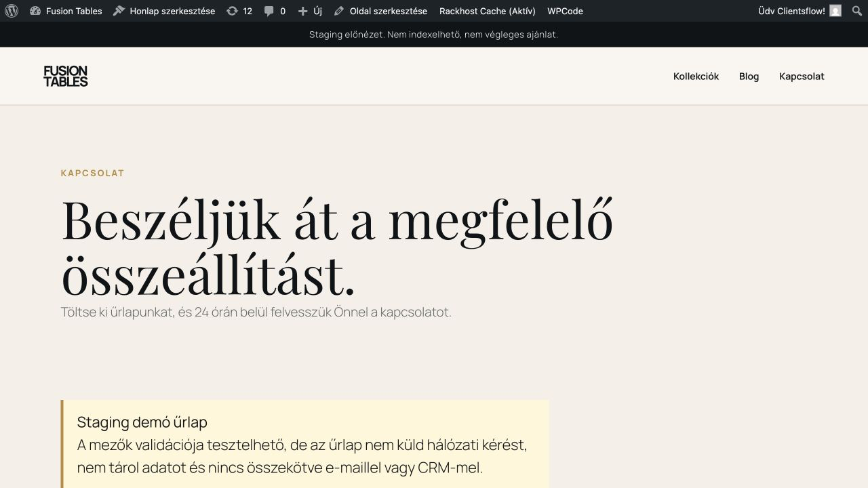Open the Blog navigation link

(749, 77)
